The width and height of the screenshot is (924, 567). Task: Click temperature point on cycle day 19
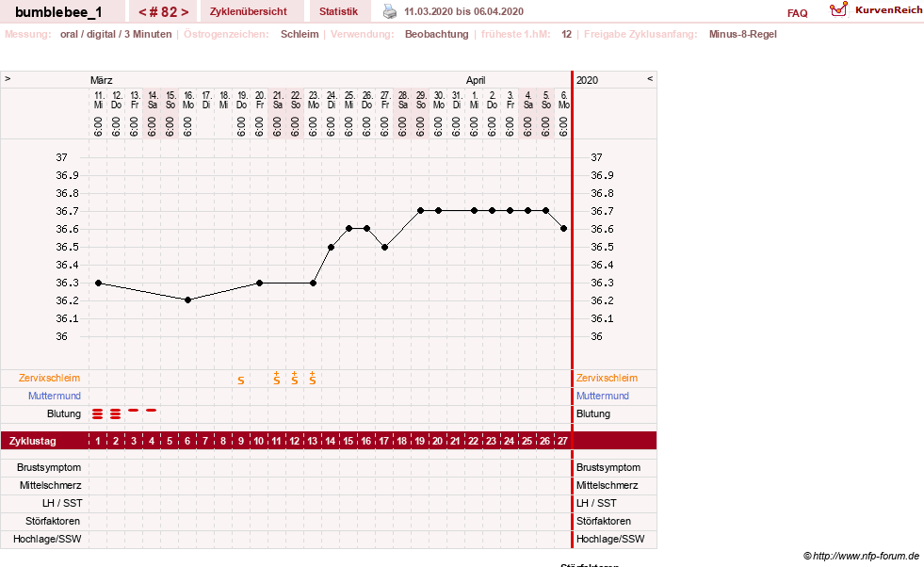[x=421, y=210]
